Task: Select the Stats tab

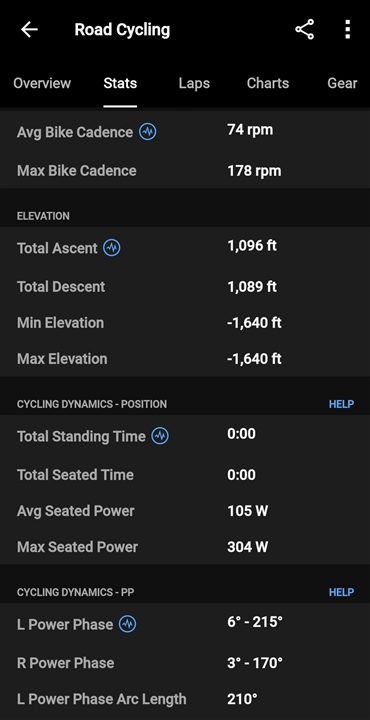Action: pos(120,83)
